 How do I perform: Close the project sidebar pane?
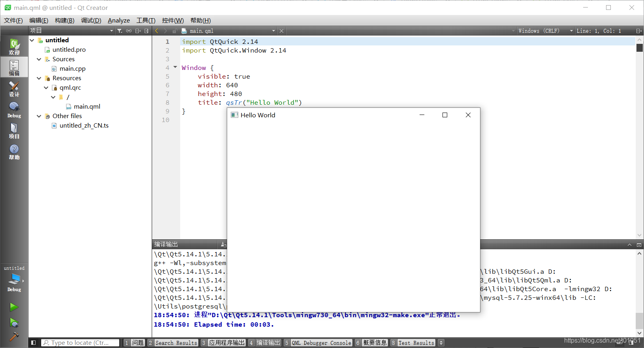147,31
